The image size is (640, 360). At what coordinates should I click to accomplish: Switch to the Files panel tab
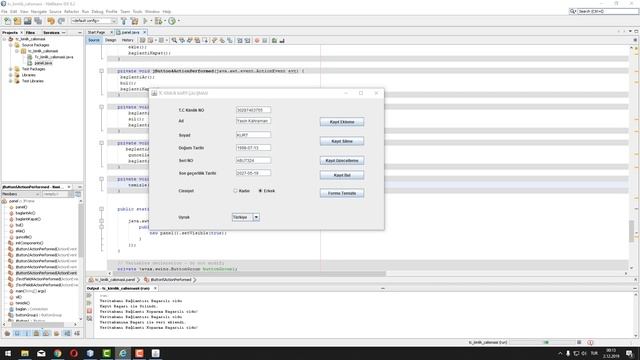click(x=31, y=33)
